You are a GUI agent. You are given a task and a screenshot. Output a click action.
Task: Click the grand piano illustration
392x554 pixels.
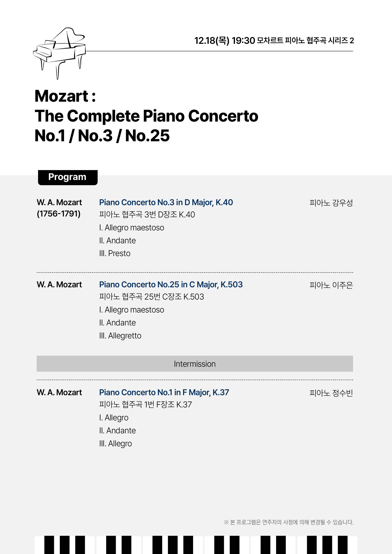[59, 53]
